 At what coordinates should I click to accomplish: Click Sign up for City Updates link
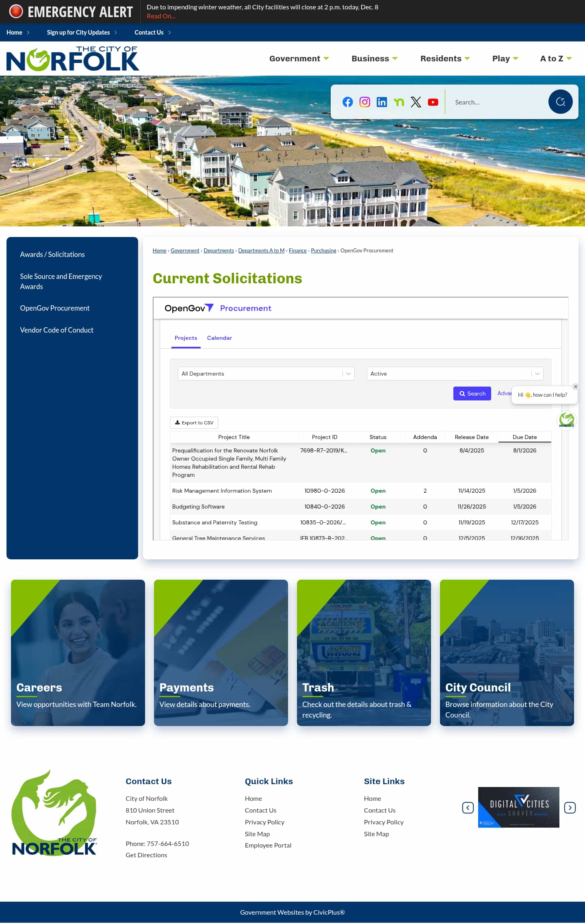click(x=78, y=33)
